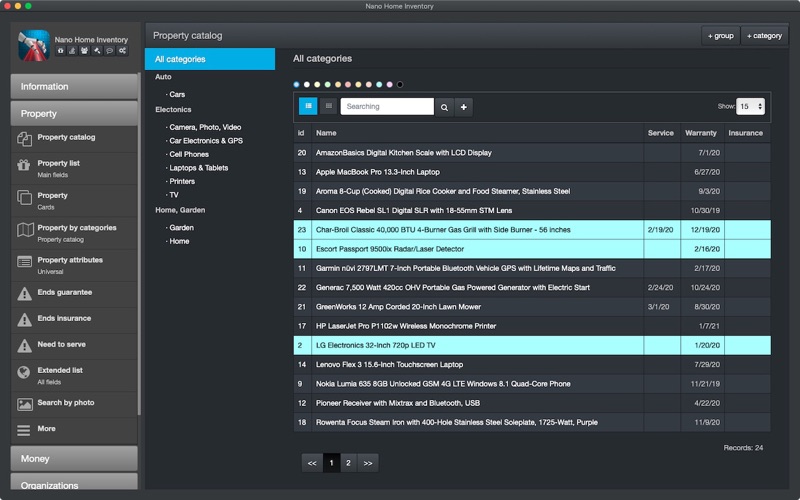Pick the black color dot

click(400, 85)
